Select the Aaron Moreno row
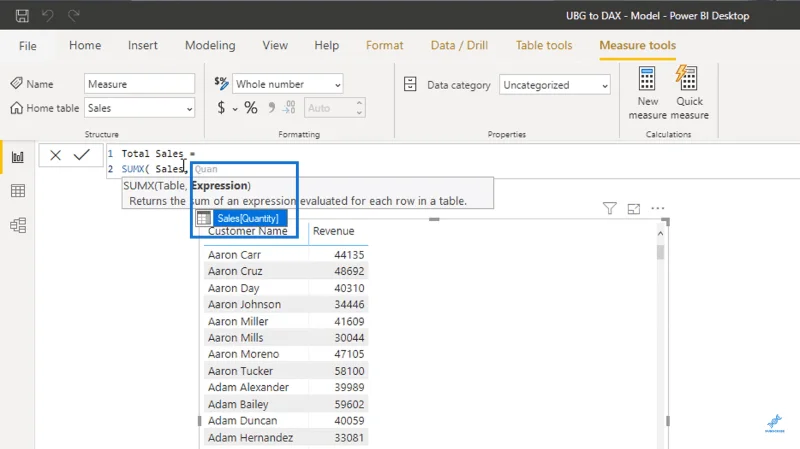Screen dimensions: 800x449 click(286, 354)
